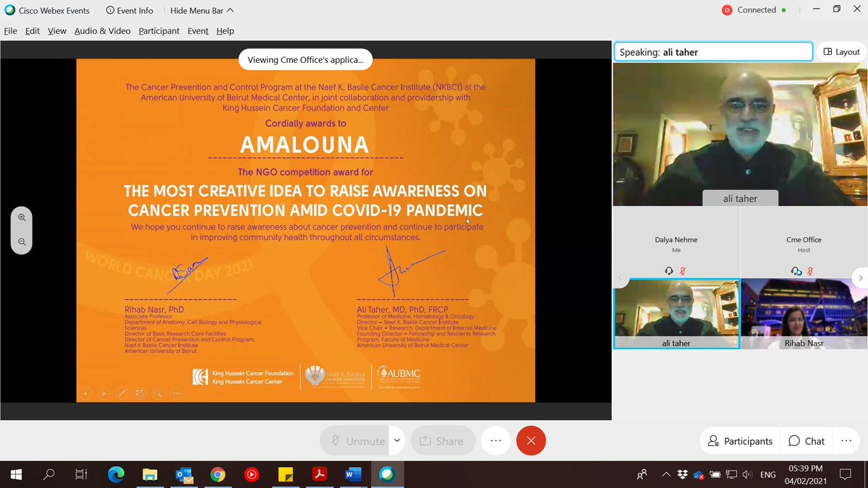
Task: Show previous participant videos with left arrow
Action: point(620,278)
